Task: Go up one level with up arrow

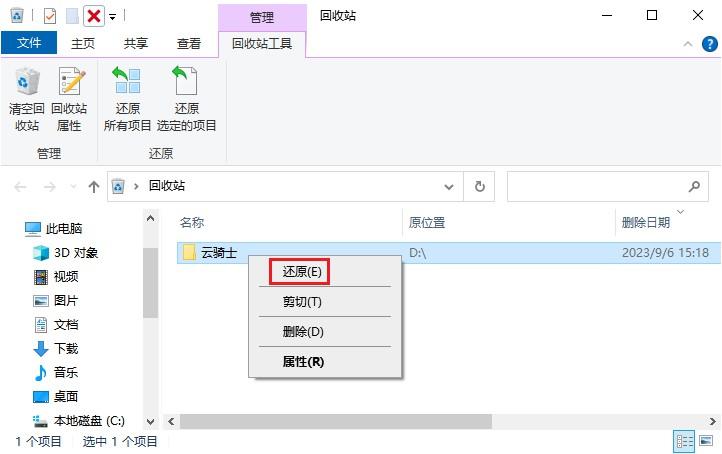Action: [94, 187]
